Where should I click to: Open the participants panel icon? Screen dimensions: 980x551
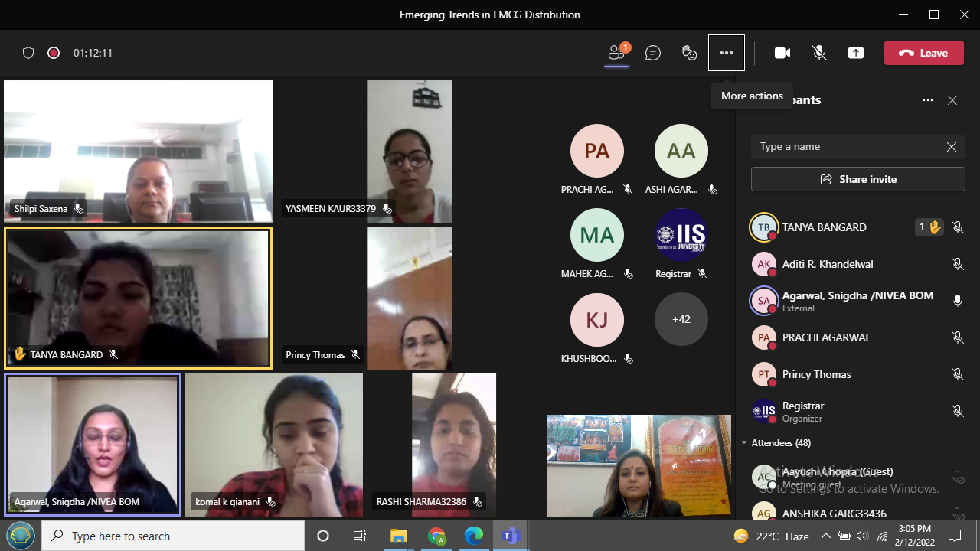tap(617, 53)
